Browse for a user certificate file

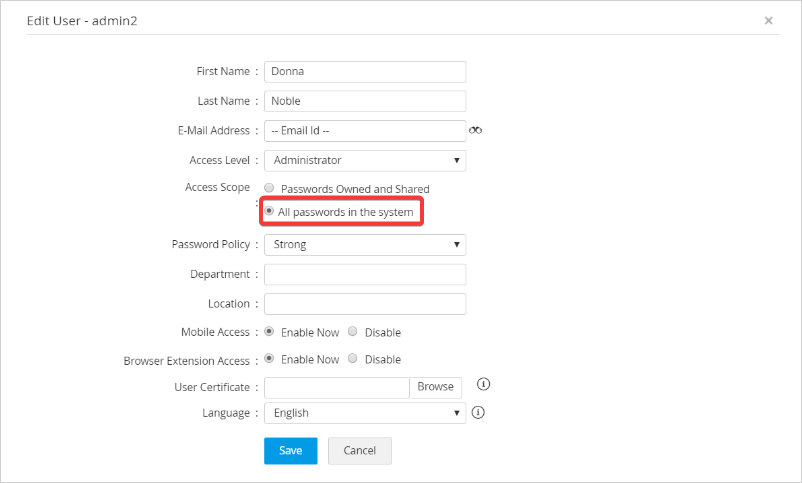pos(435,387)
